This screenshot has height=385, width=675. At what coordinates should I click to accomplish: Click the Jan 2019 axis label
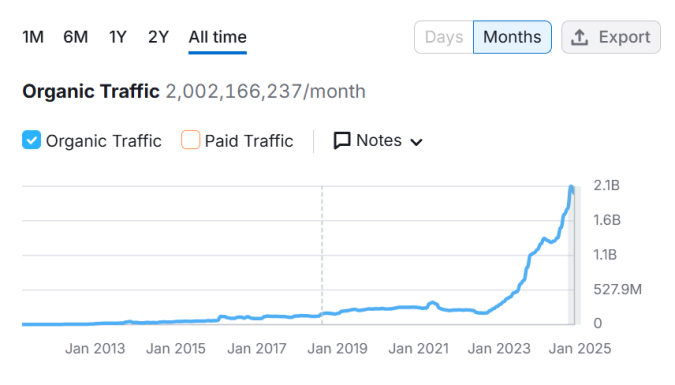point(338,348)
